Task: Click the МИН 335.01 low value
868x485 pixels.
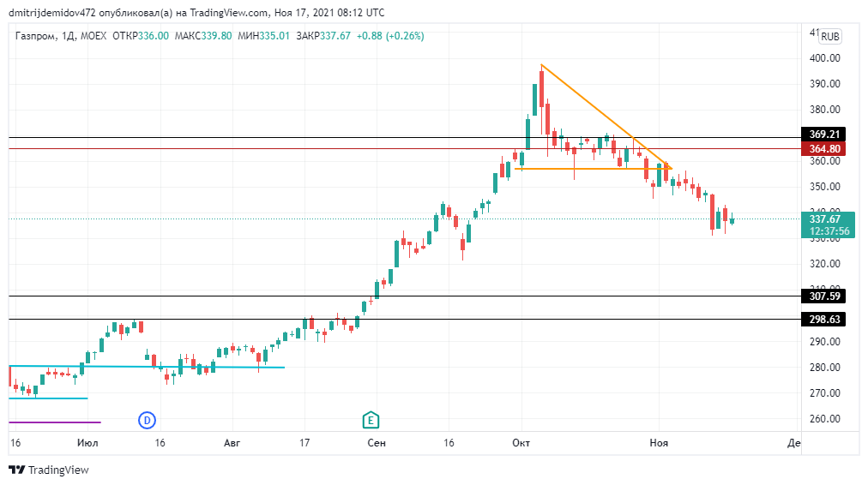Action: click(x=263, y=36)
